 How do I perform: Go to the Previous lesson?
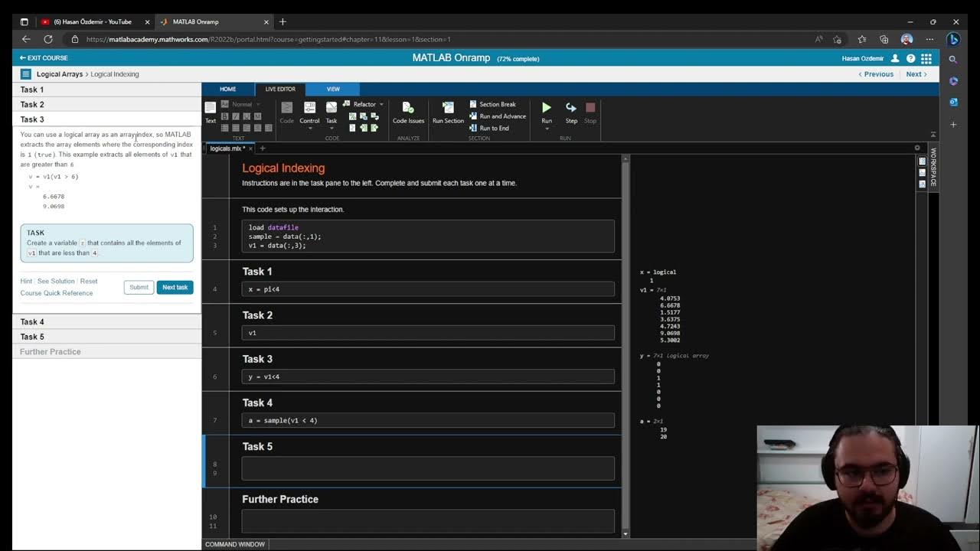point(876,74)
